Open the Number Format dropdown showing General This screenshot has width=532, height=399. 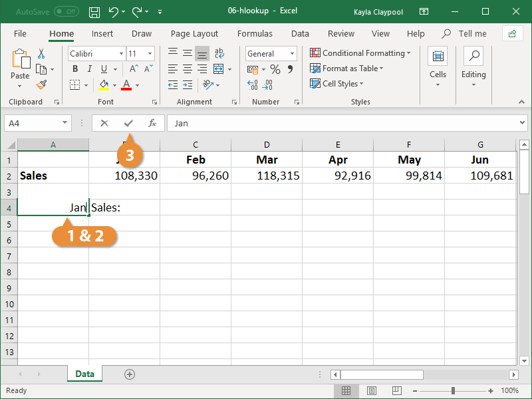click(x=271, y=53)
